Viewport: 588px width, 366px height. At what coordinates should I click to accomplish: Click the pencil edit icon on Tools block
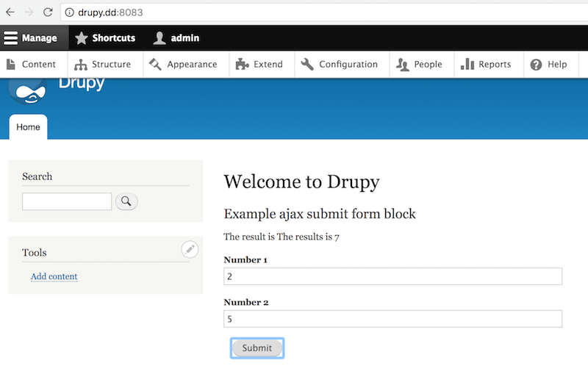pyautogui.click(x=190, y=249)
